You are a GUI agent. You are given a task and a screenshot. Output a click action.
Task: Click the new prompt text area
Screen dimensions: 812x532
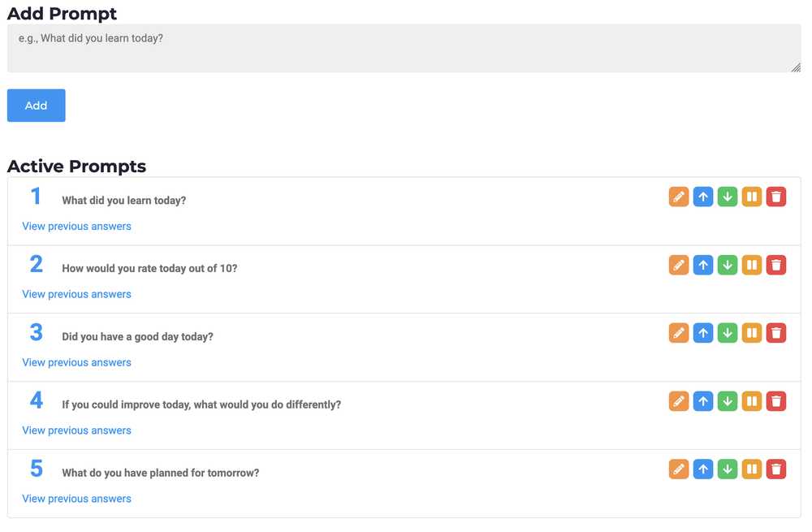click(x=404, y=47)
